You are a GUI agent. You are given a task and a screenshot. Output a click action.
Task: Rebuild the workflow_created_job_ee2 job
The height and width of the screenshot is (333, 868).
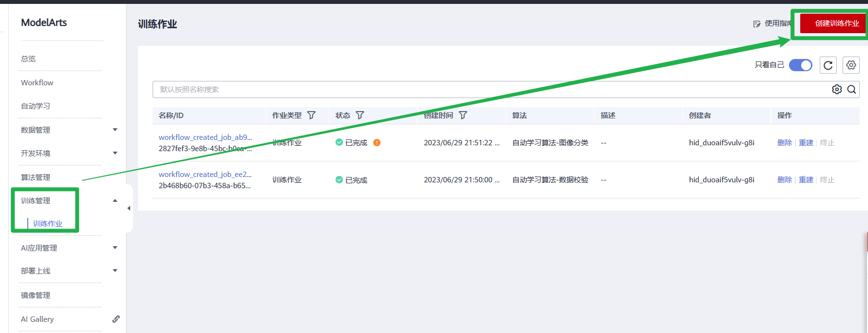click(x=806, y=179)
